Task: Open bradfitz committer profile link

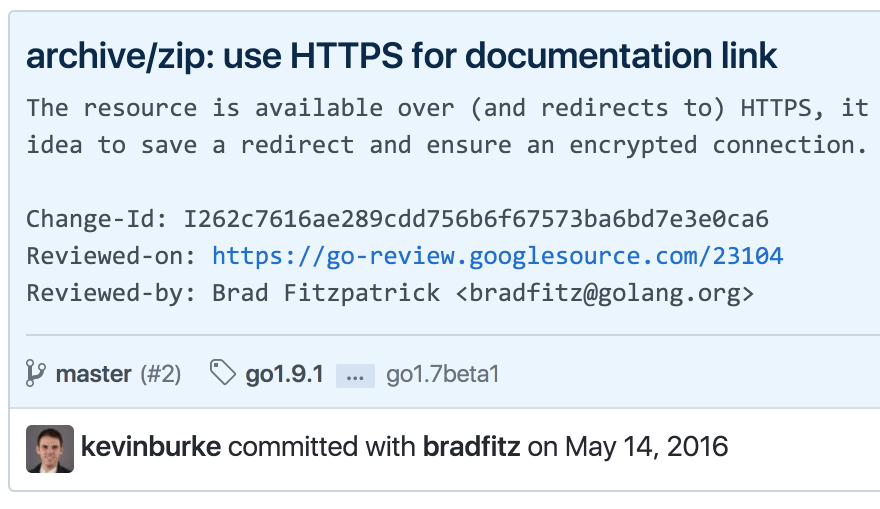Action: coord(471,447)
